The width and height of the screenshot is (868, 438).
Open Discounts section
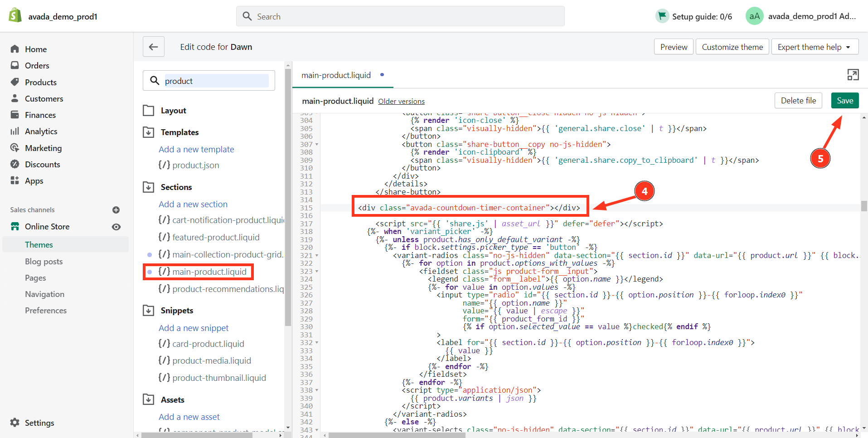tap(42, 164)
